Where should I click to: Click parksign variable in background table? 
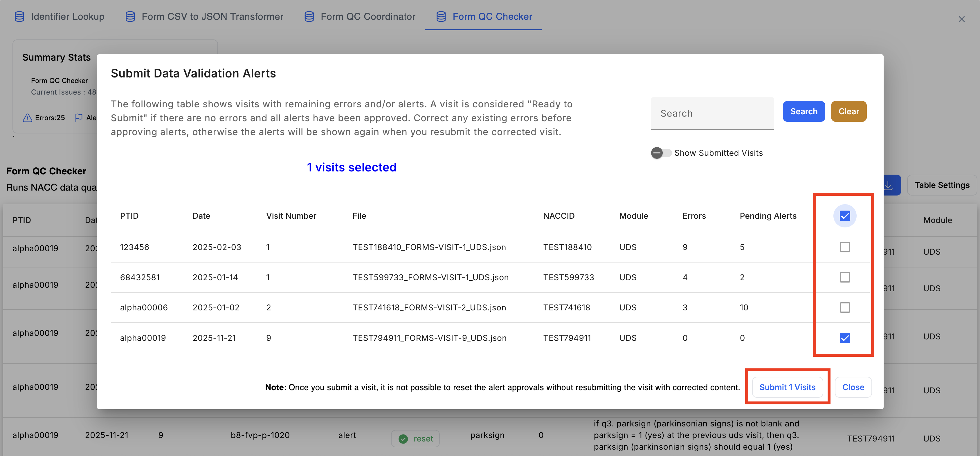point(487,435)
